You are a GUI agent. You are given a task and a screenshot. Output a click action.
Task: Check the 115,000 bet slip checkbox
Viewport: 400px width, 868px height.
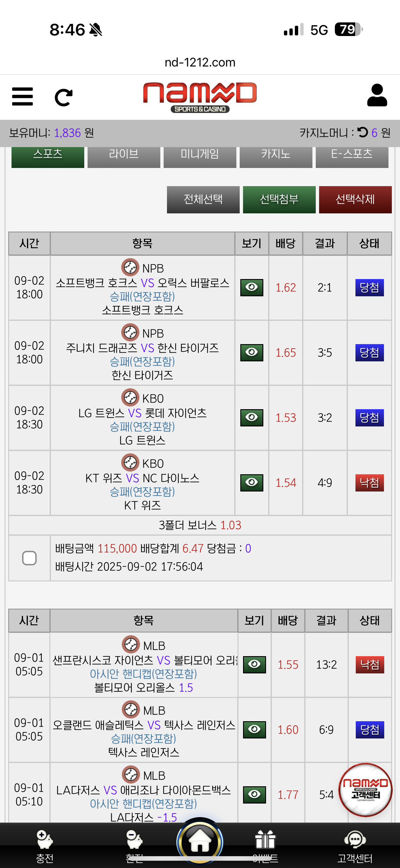(29, 558)
